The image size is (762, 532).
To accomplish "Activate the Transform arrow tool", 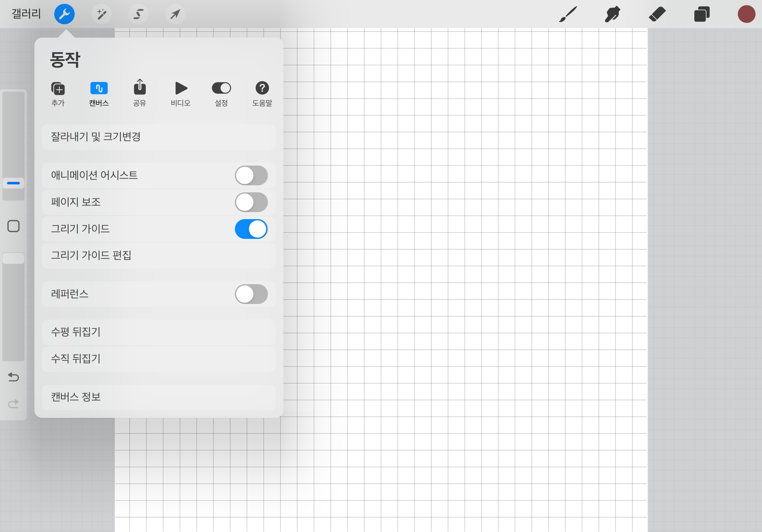I will point(175,14).
